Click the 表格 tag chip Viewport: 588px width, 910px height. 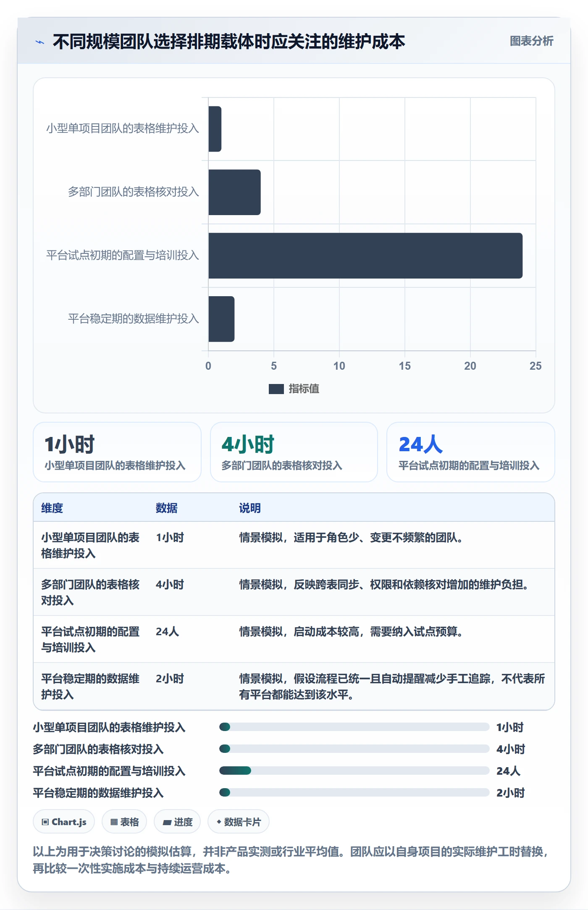[124, 821]
